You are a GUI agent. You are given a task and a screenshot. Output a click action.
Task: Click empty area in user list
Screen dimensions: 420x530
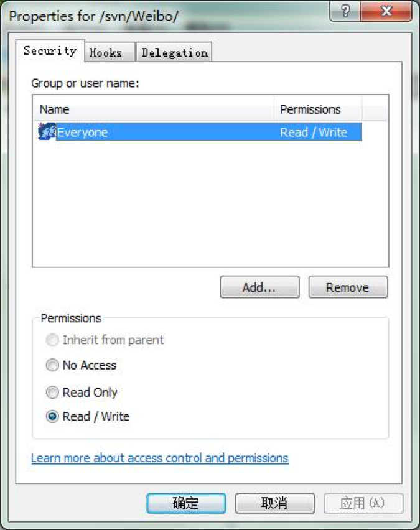coord(210,203)
